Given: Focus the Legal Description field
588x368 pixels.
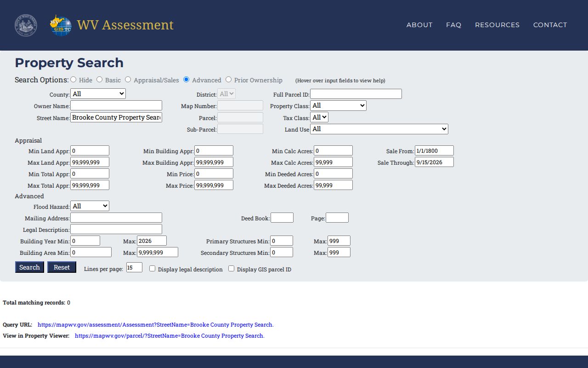Looking at the screenshot, I should click(x=116, y=229).
